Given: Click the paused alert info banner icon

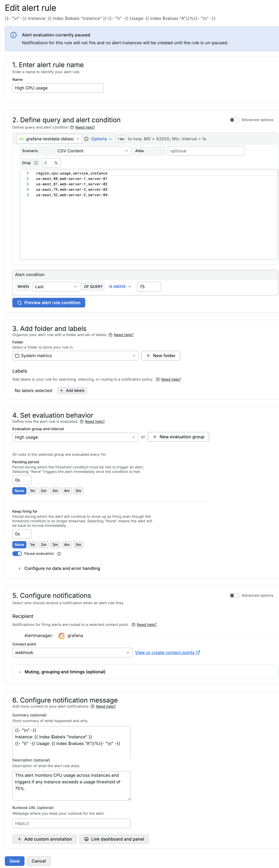Looking at the screenshot, I should (14, 35).
